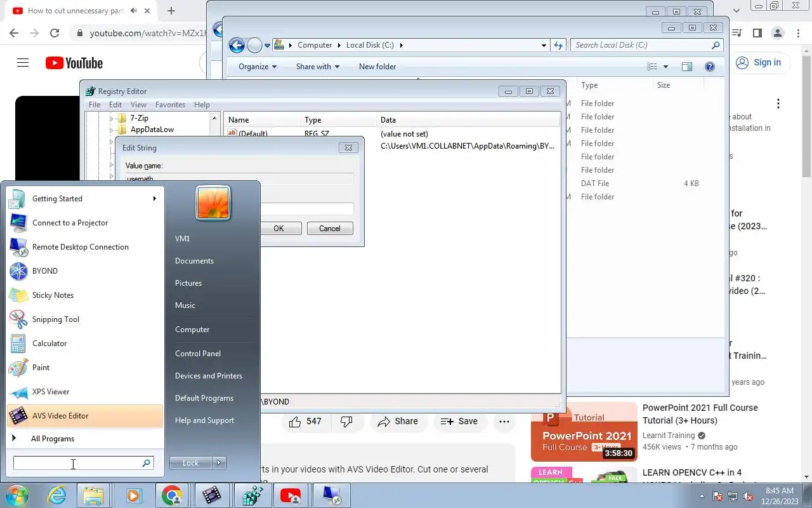Image resolution: width=812 pixels, height=508 pixels.
Task: Open View menu in Registry Editor
Action: tap(138, 105)
